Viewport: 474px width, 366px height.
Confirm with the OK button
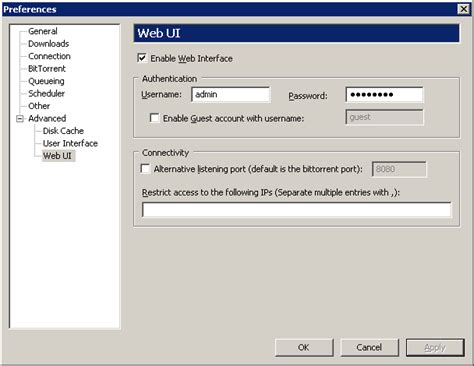(x=304, y=347)
